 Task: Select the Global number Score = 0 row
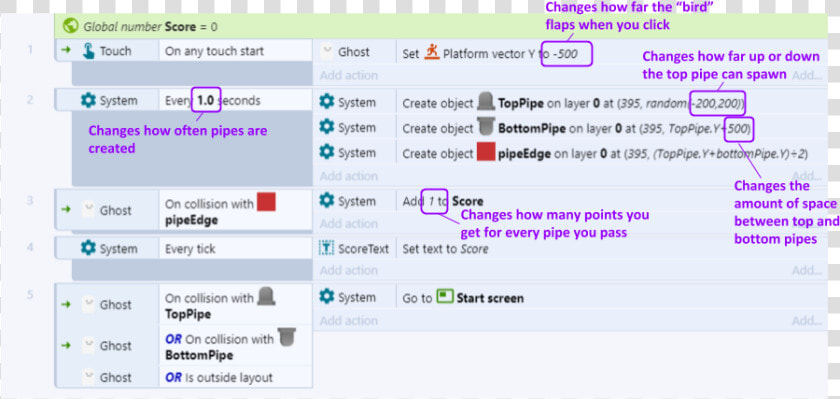441,26
